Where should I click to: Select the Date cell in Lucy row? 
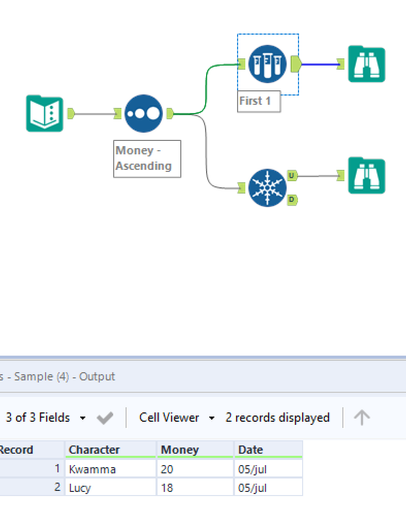click(268, 488)
